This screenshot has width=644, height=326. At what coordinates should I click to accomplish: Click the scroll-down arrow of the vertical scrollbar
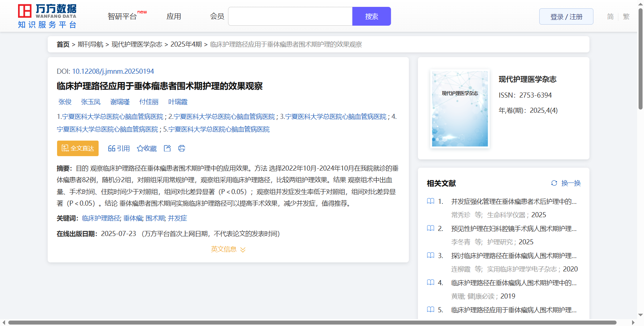coord(640,315)
